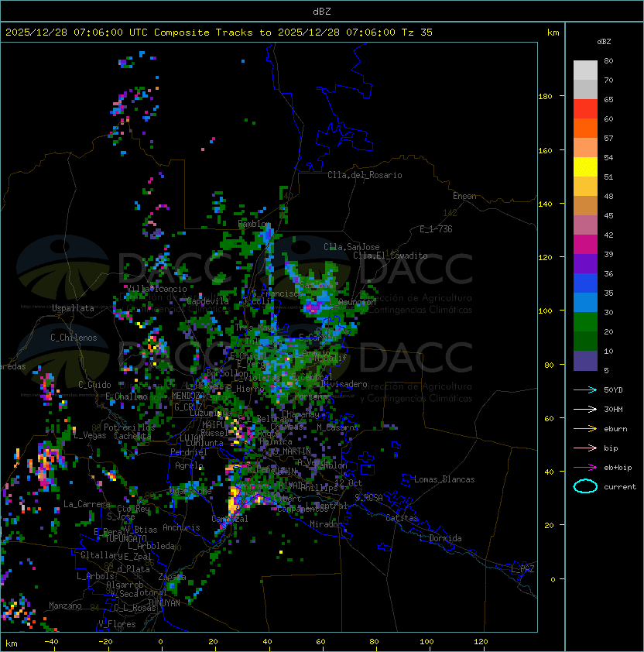644x652 pixels.
Task: Click the 'Encon' map label
Action: [464, 196]
